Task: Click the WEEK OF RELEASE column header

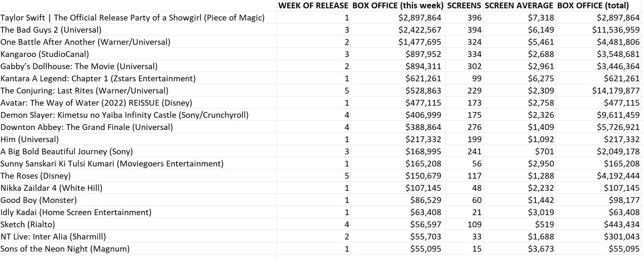Action: click(313, 5)
